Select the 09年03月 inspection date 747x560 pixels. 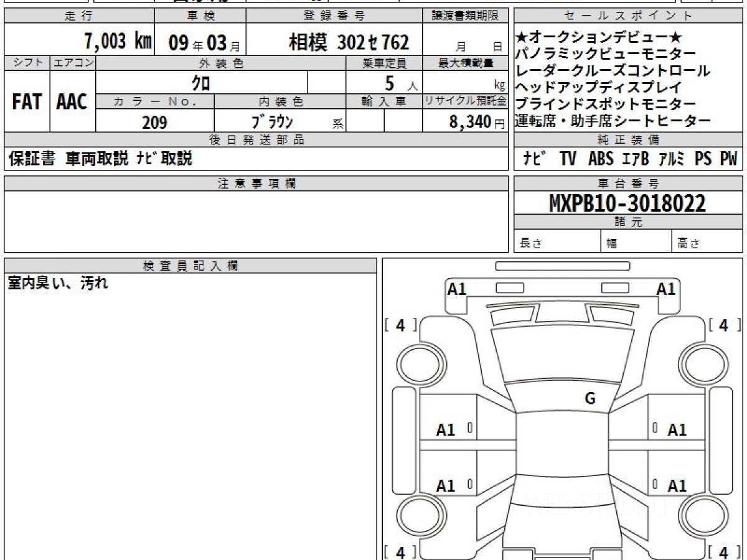click(205, 42)
